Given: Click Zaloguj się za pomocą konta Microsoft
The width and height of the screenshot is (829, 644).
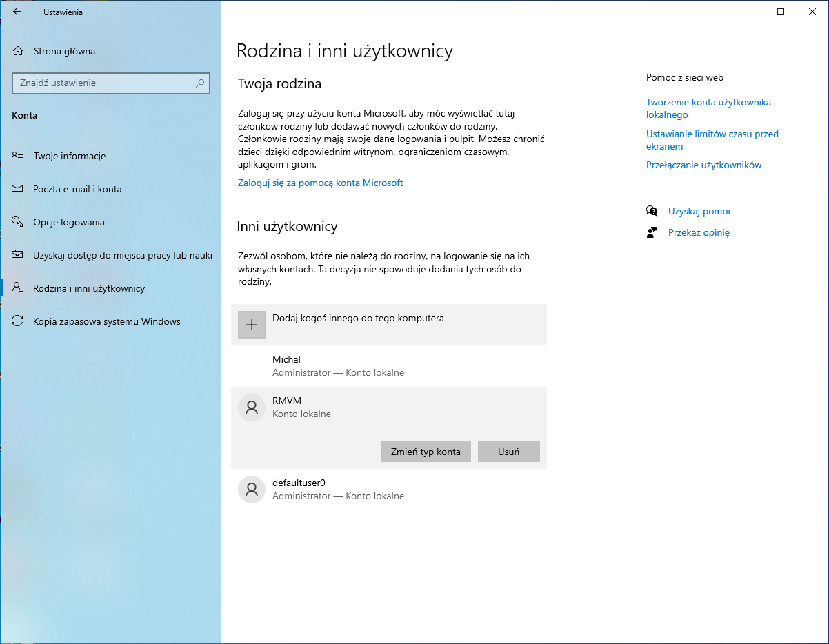Looking at the screenshot, I should pos(320,183).
